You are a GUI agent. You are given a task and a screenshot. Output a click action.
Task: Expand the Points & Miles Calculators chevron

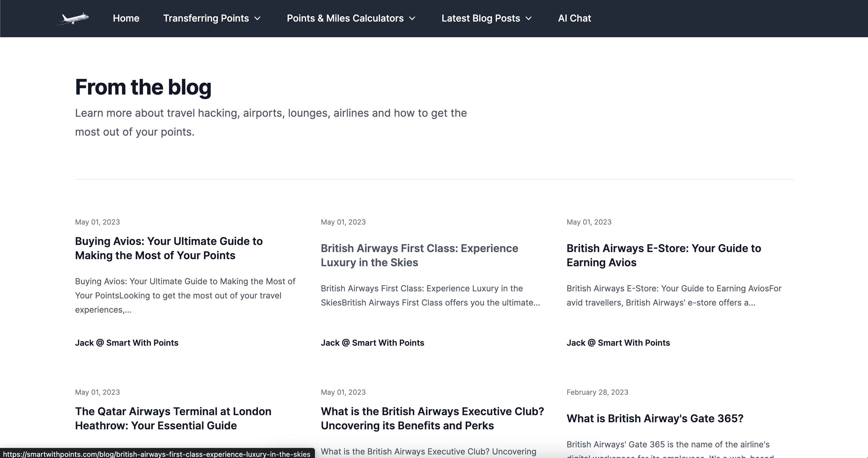(x=412, y=19)
